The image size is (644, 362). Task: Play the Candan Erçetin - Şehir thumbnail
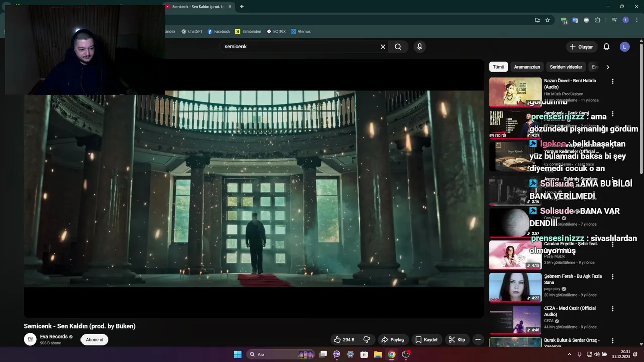pyautogui.click(x=515, y=255)
